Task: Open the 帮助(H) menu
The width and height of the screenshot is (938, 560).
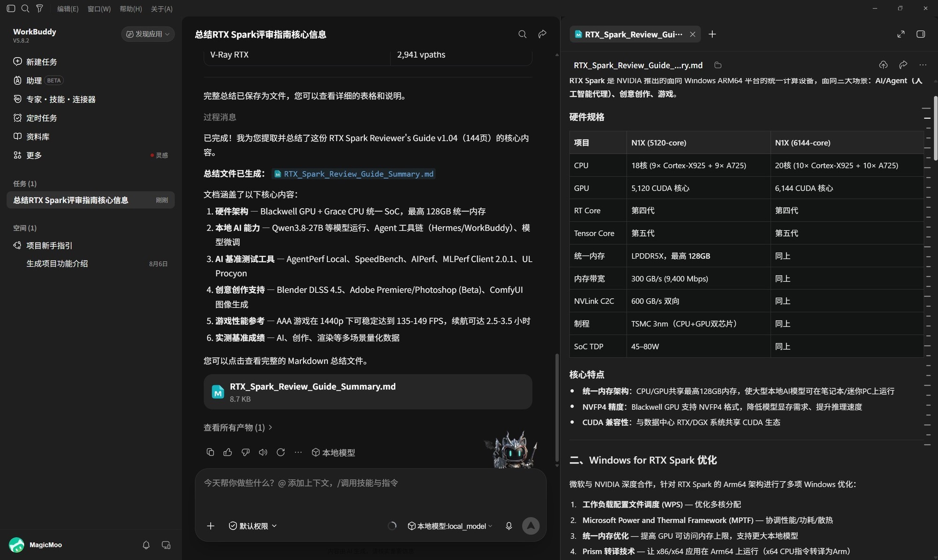Action: point(131,9)
